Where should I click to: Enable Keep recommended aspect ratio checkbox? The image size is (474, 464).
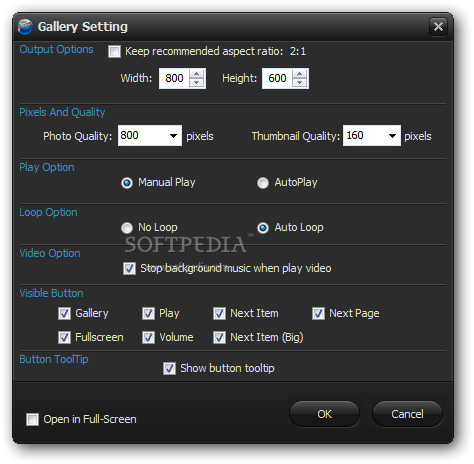(x=114, y=52)
